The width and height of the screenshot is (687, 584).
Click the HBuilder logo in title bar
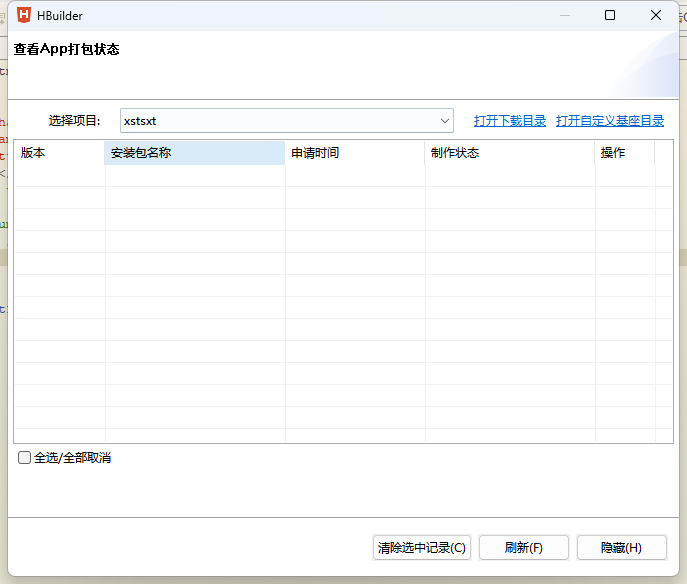24,15
